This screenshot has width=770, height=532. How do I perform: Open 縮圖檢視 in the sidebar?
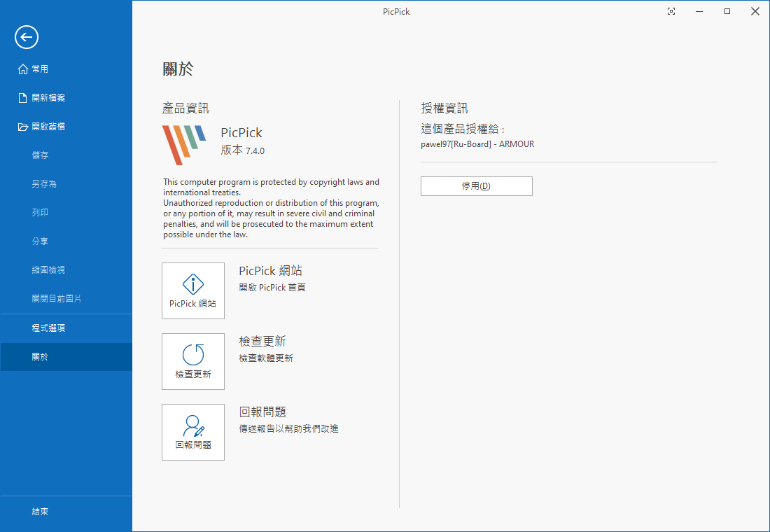point(66,269)
